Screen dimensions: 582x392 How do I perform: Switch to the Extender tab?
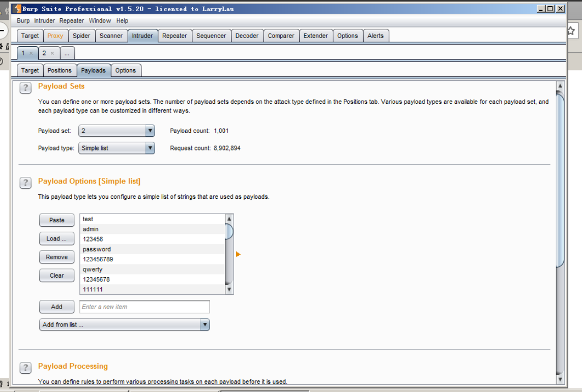coord(316,36)
